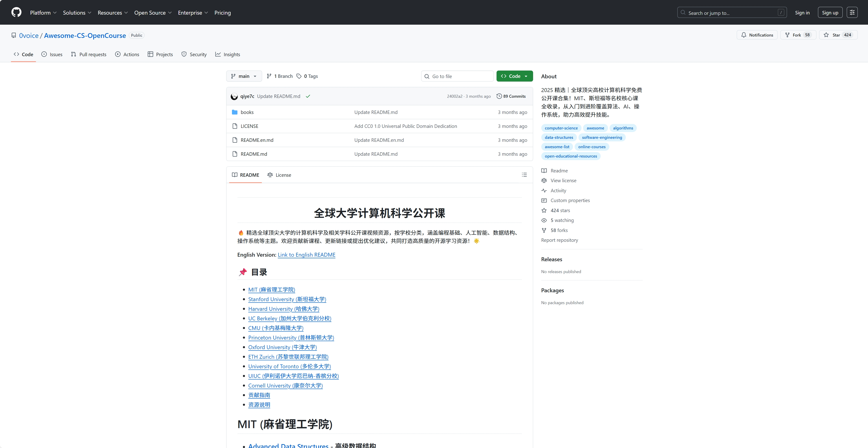The height and width of the screenshot is (448, 868).
Task: Open the Pull requests tab
Action: click(89, 54)
